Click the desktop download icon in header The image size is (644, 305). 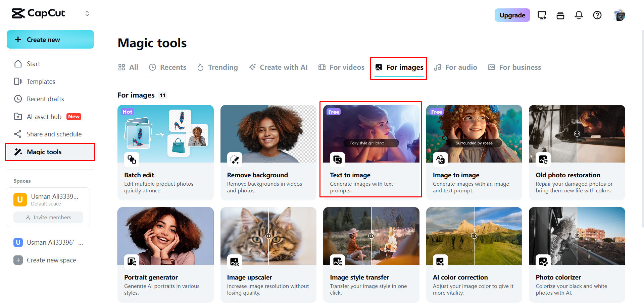click(542, 15)
